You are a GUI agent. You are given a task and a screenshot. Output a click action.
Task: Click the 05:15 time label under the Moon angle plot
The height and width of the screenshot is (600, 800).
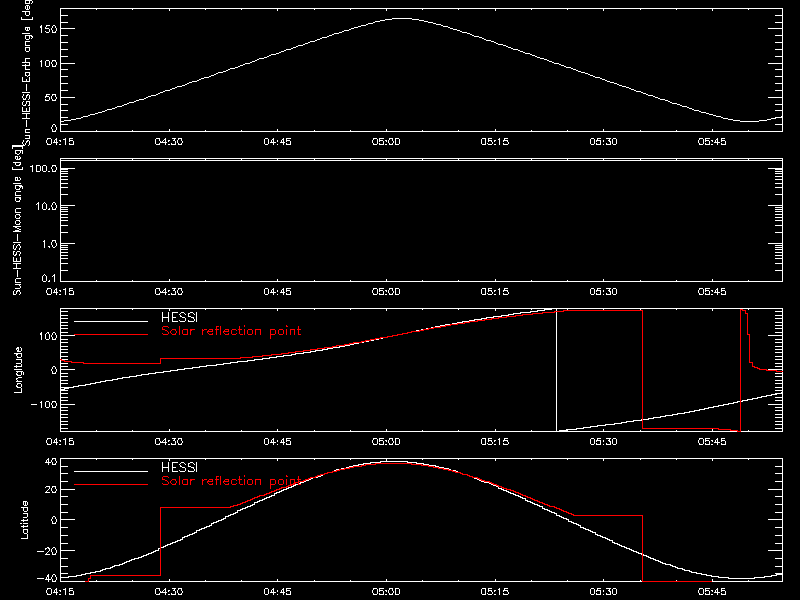click(x=495, y=291)
